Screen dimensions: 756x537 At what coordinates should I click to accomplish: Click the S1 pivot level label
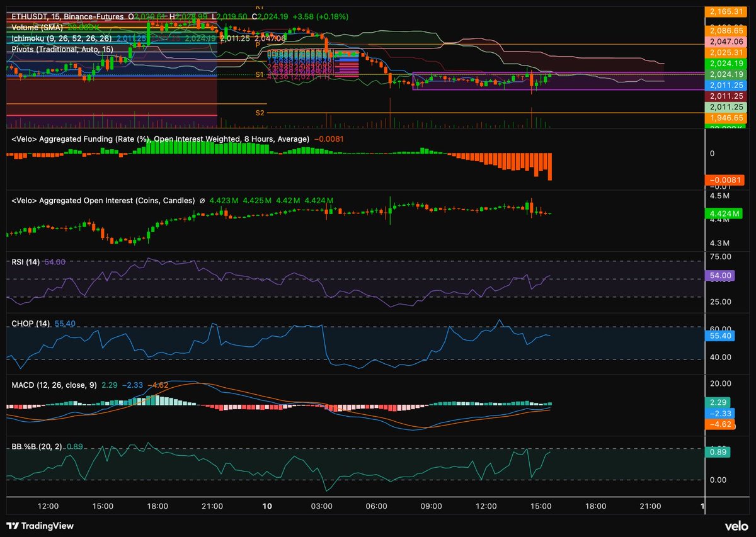click(x=259, y=75)
